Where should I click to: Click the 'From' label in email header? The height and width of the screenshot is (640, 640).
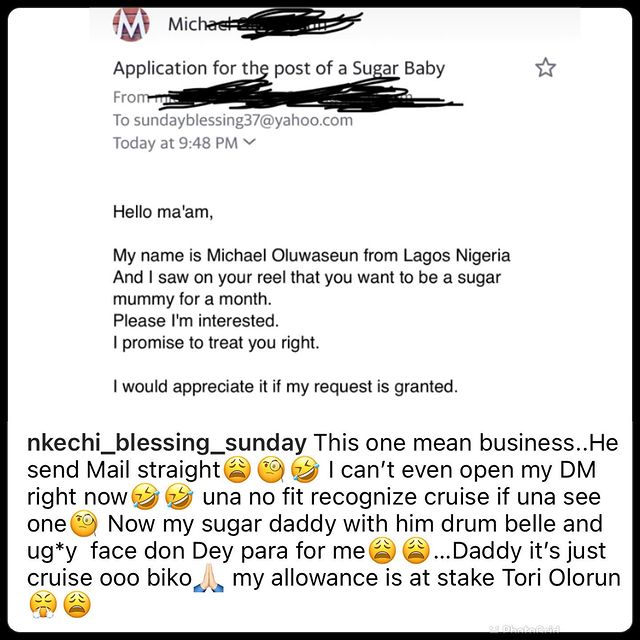coord(131,97)
